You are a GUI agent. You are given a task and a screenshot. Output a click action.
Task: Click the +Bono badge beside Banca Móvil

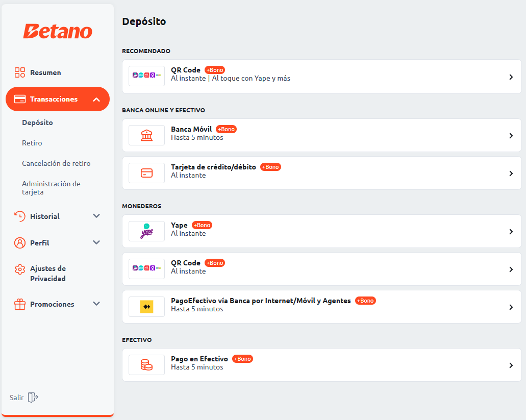pyautogui.click(x=226, y=129)
